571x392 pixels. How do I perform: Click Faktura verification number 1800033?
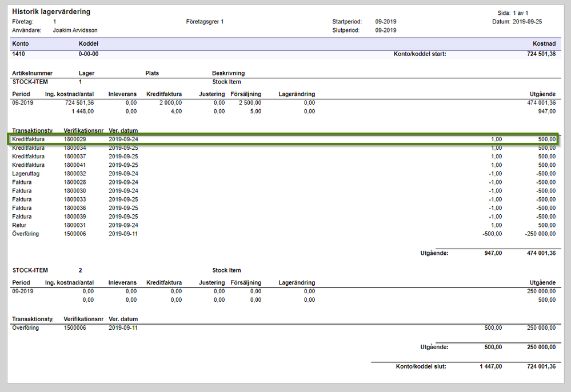point(75,199)
